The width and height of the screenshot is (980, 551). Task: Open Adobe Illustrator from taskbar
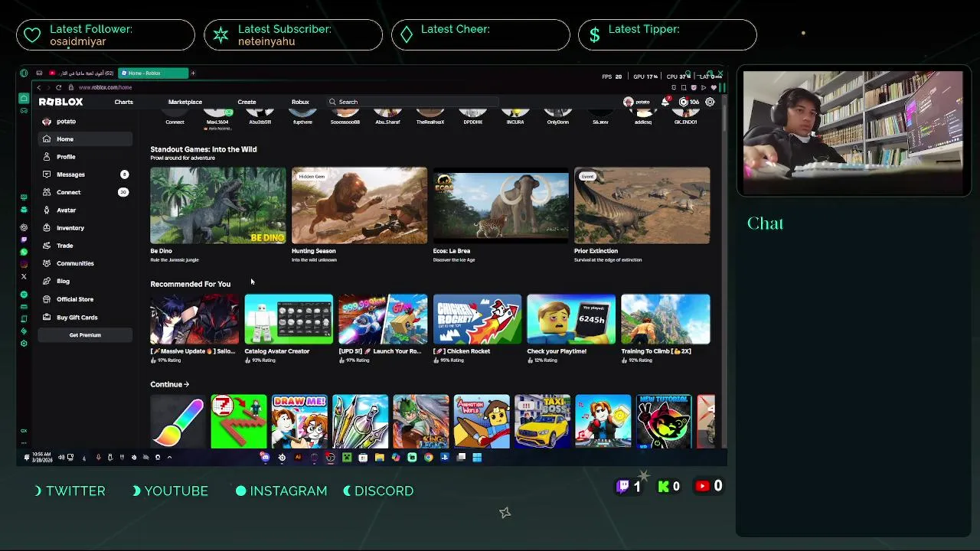298,458
